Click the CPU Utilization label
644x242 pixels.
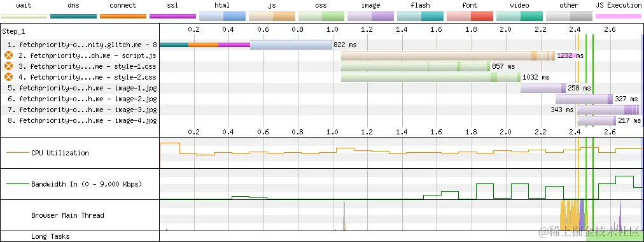click(x=60, y=153)
